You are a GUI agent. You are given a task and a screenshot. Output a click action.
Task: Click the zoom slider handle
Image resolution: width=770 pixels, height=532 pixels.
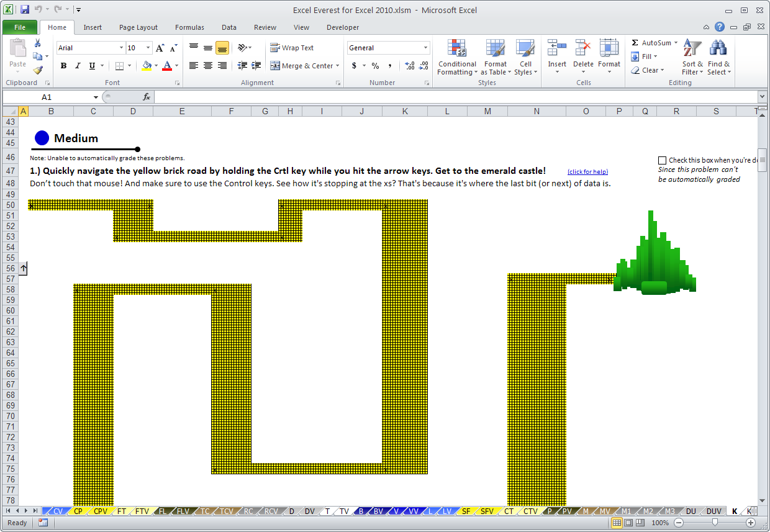715,523
